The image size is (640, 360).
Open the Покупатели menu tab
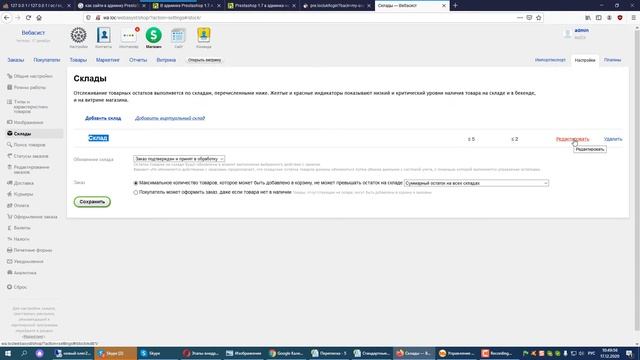(x=47, y=60)
